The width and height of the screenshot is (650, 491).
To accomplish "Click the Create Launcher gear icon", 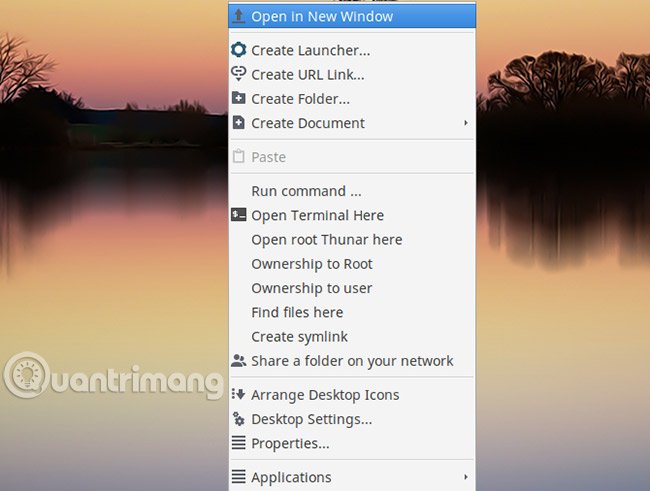I will (238, 50).
